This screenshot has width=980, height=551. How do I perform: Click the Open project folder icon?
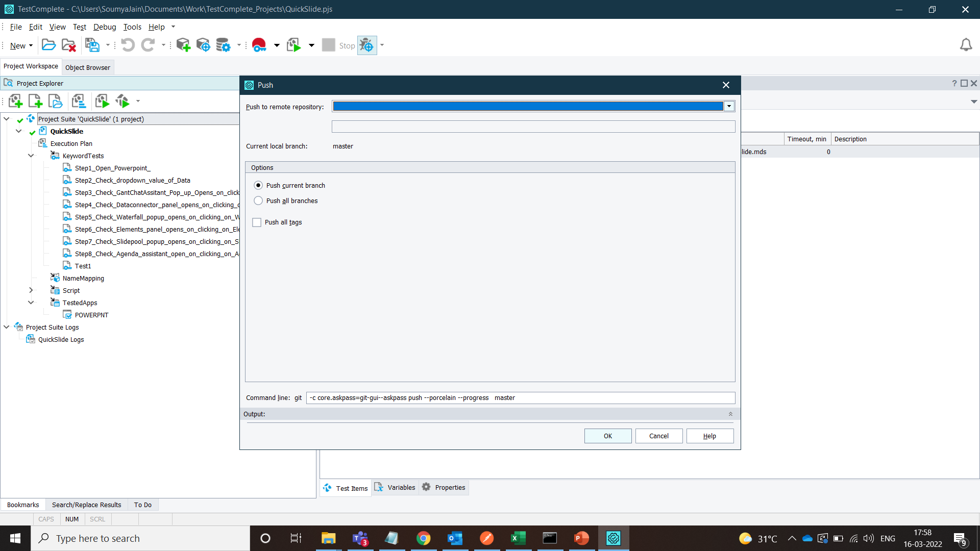[48, 45]
